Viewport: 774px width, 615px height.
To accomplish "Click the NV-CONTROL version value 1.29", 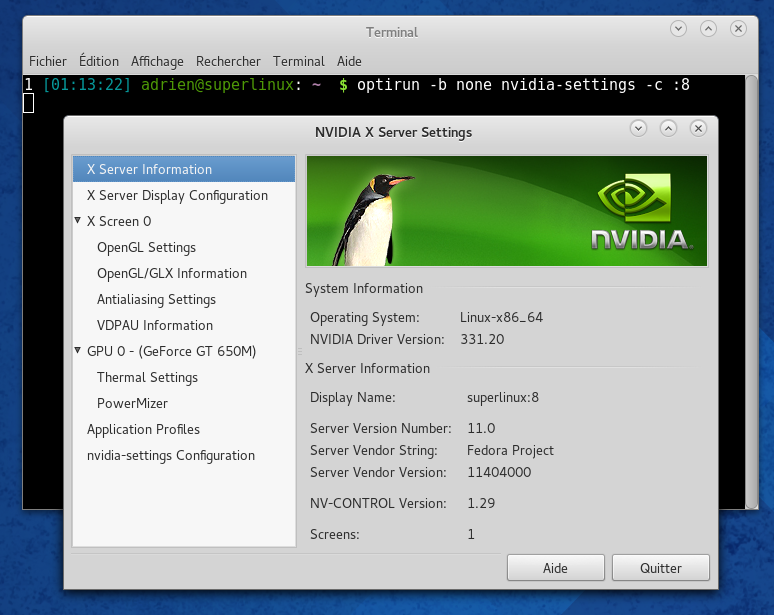I will [x=481, y=503].
